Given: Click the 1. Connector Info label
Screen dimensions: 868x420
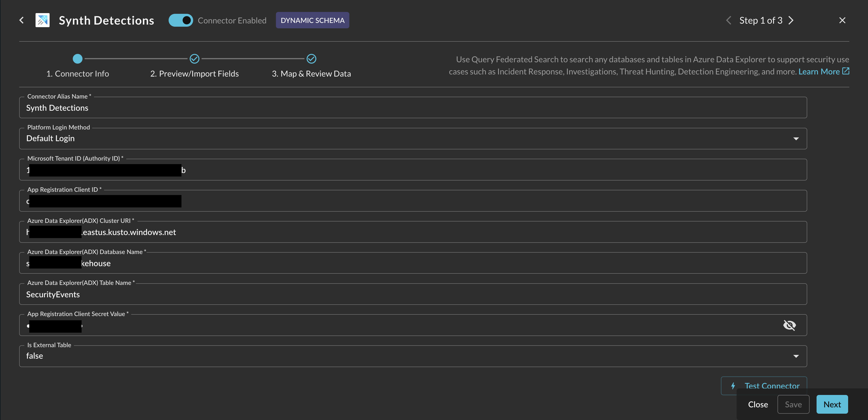Looking at the screenshot, I should pos(77,74).
